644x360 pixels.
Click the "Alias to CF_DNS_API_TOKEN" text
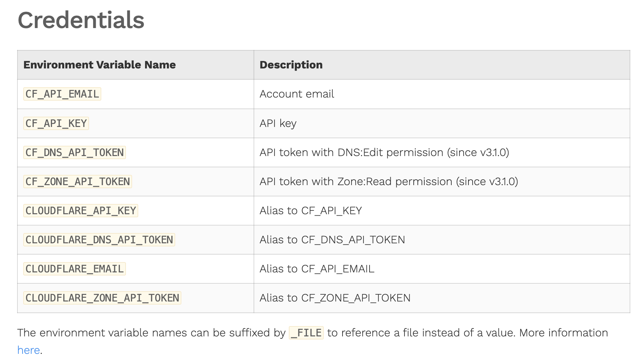click(332, 240)
